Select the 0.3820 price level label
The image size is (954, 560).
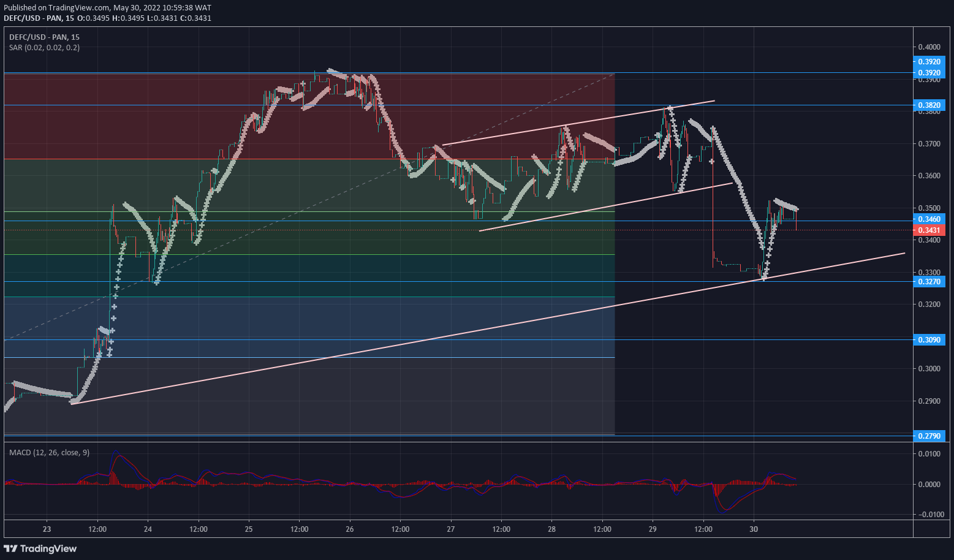(x=929, y=105)
